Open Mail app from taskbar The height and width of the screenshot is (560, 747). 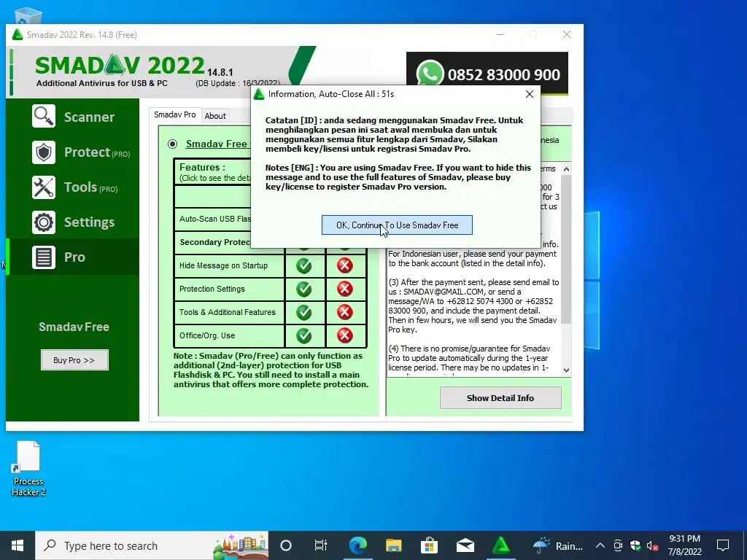tap(465, 545)
